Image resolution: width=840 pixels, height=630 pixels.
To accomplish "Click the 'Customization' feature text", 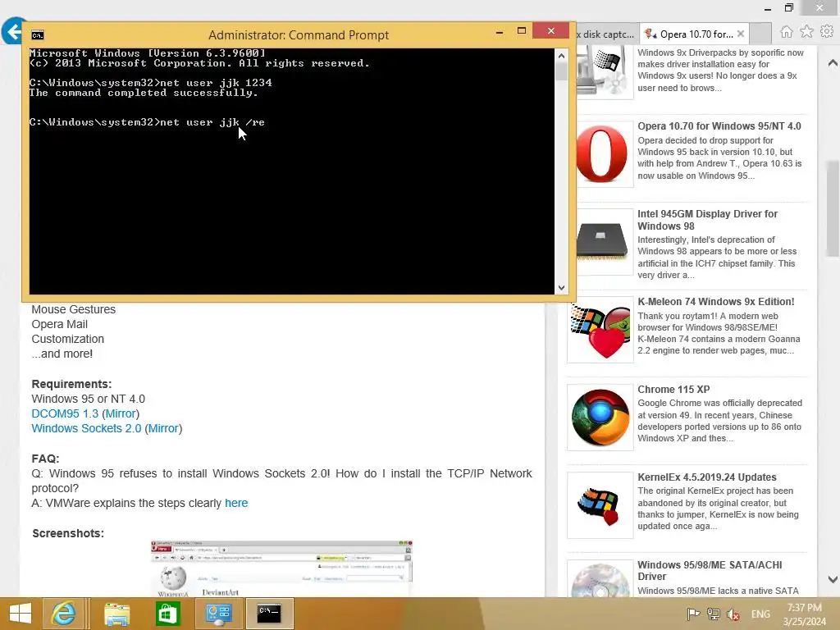I will [x=67, y=339].
